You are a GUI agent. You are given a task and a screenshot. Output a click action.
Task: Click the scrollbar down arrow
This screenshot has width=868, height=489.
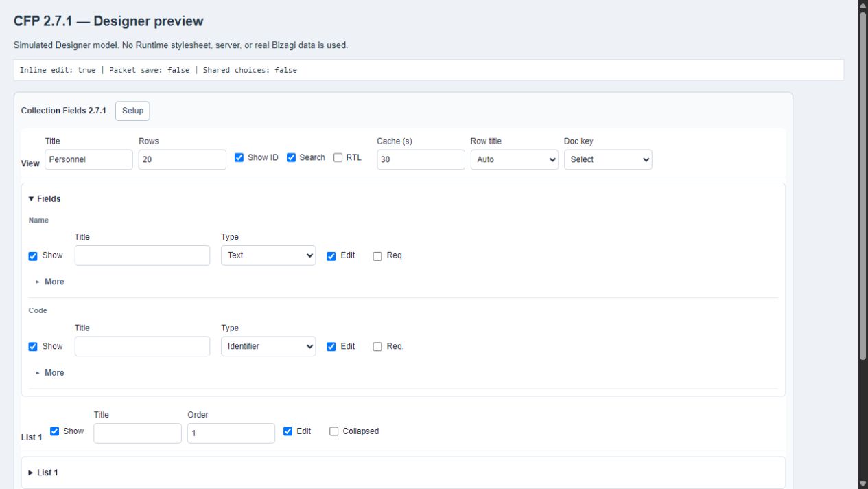tap(863, 484)
